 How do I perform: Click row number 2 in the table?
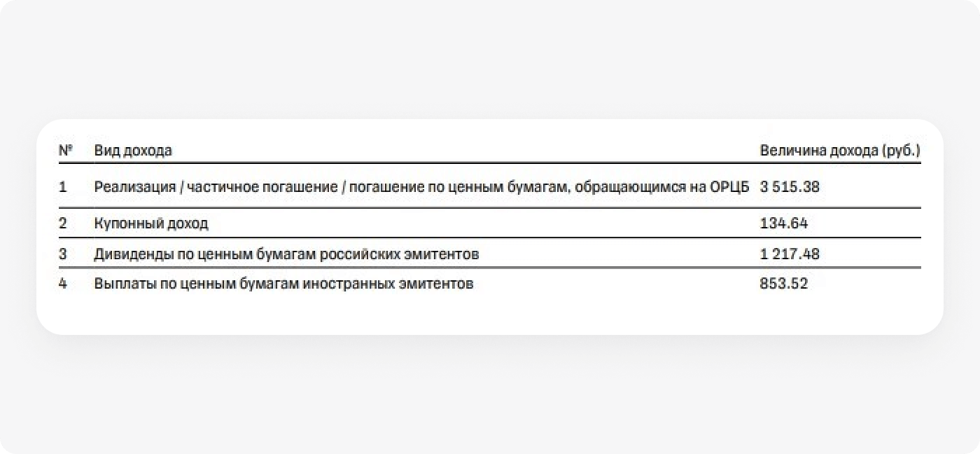(63, 224)
